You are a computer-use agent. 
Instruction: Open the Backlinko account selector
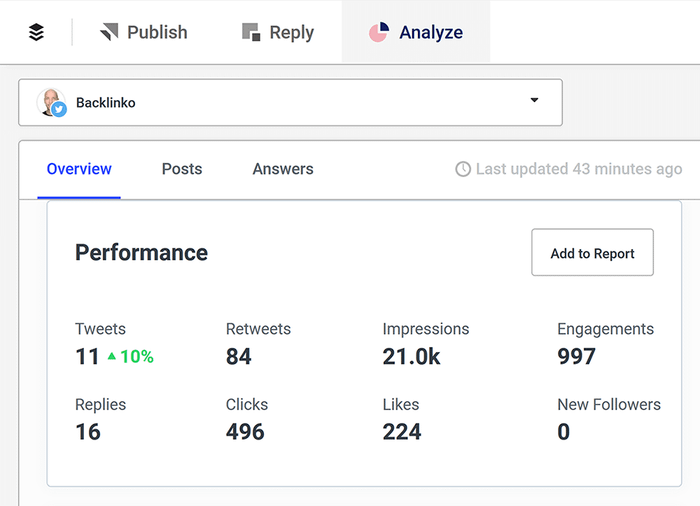click(x=290, y=102)
